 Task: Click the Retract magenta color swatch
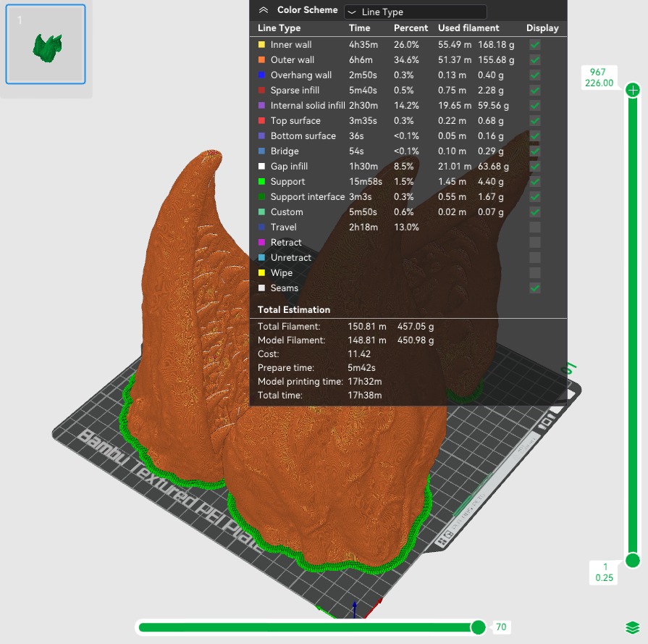tap(261, 243)
